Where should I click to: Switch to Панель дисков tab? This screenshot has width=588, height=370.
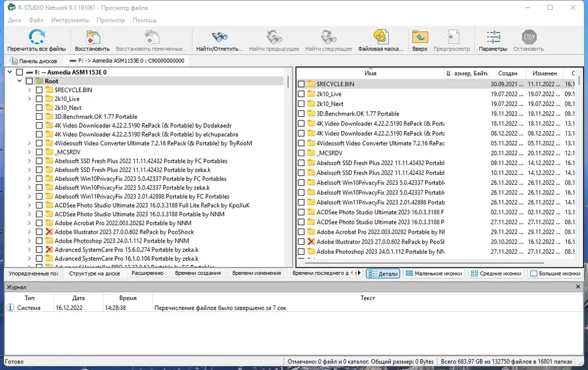[34, 60]
